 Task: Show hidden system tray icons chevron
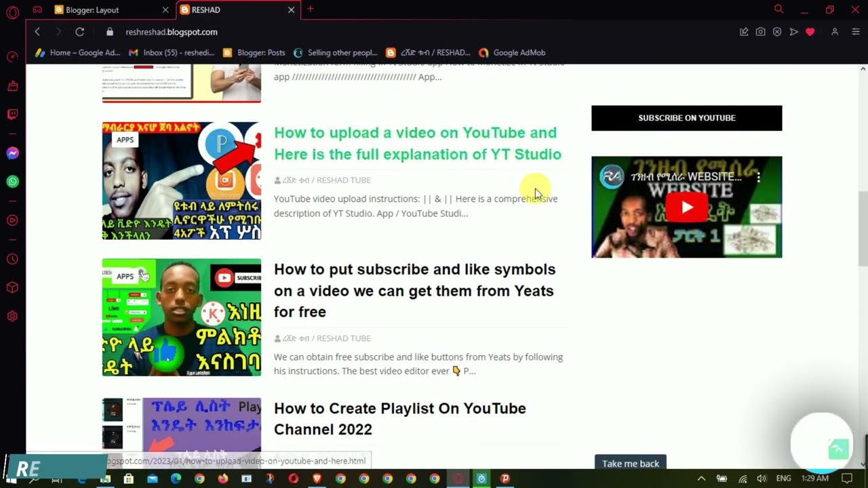[701, 479]
